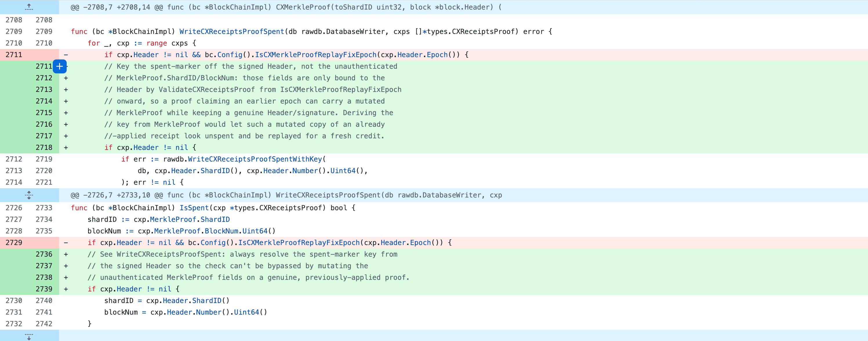Add a comment on new line 2711
The height and width of the screenshot is (341, 868).
(60, 66)
